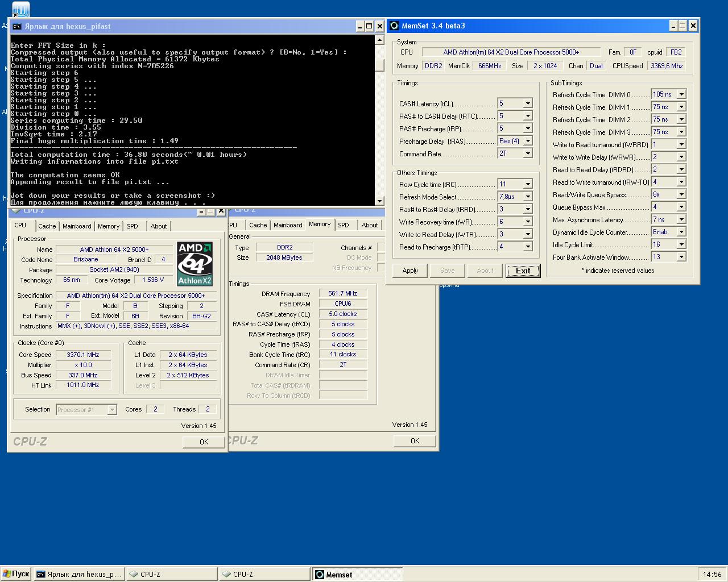Click OK in the rear CPU-Z memory window
The width and height of the screenshot is (728, 582).
pyautogui.click(x=415, y=441)
